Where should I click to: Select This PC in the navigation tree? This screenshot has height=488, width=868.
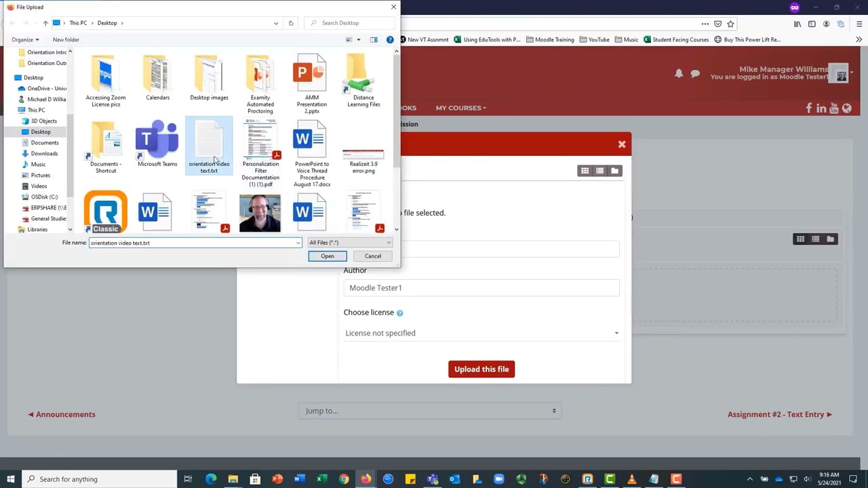pyautogui.click(x=36, y=110)
